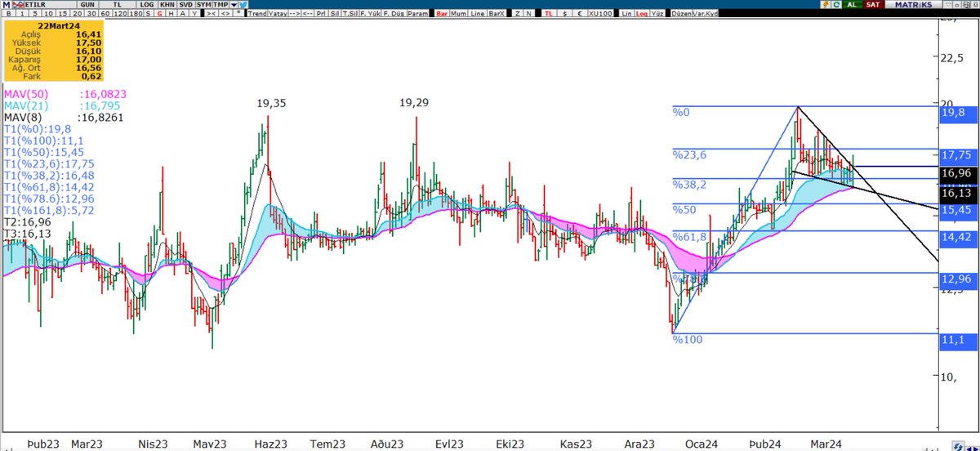Select the 60 minute period
The width and height of the screenshot is (980, 451).
click(105, 14)
